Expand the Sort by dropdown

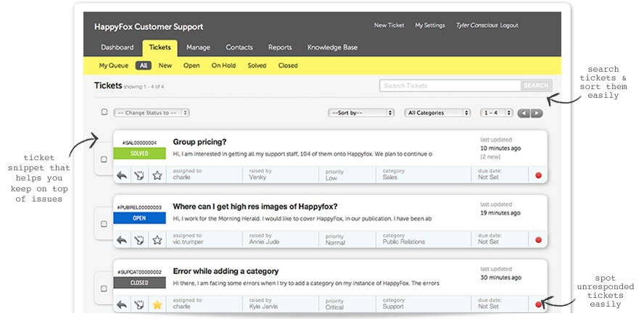click(360, 113)
